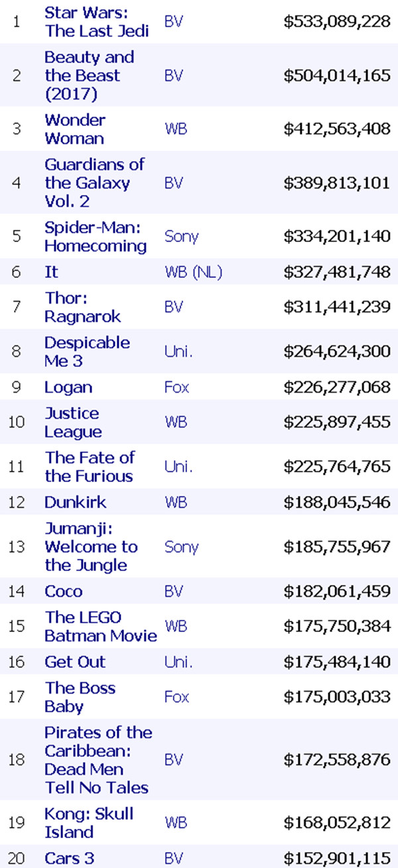Screen dimensions: 398x868
Task: Open the Thor: Ragnarok link
Action: tap(82, 307)
